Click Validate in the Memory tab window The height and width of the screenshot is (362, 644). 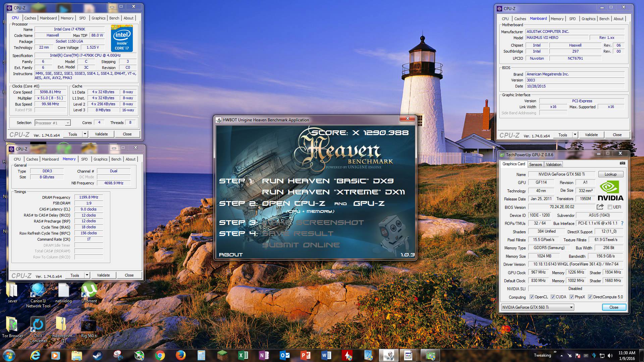[x=103, y=275]
